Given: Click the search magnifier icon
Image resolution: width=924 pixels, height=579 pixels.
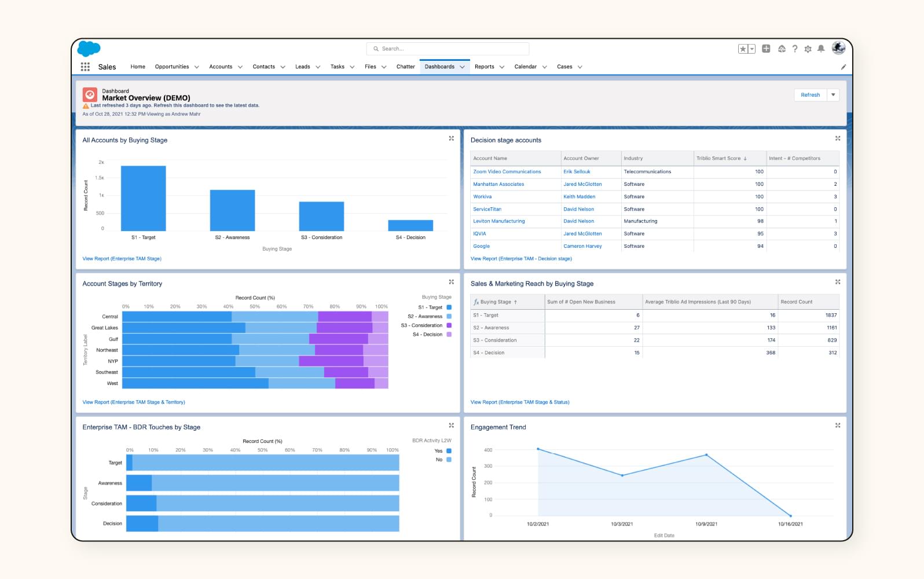Looking at the screenshot, I should tap(376, 49).
